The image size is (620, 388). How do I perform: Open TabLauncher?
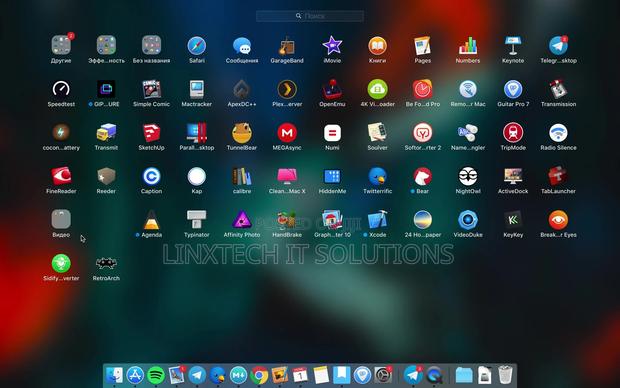click(558, 176)
